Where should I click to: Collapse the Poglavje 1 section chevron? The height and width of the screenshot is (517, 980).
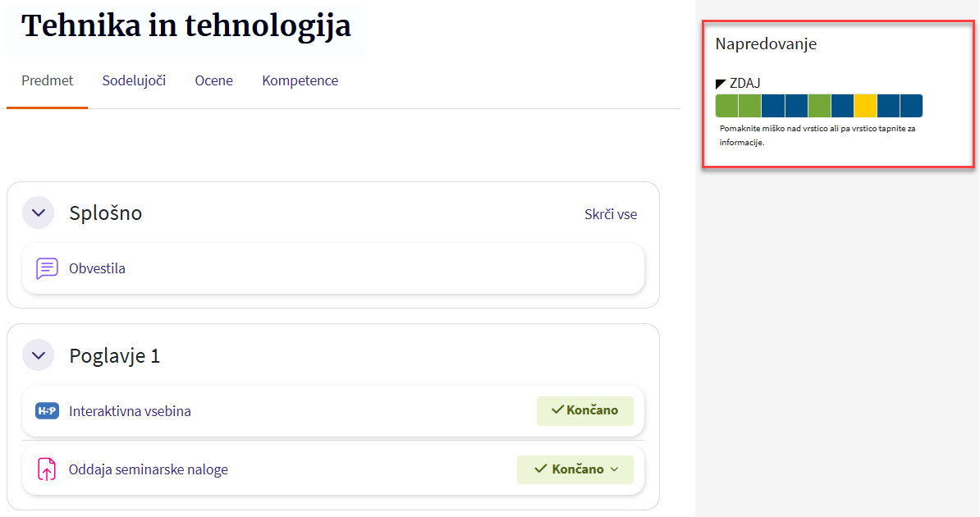(x=37, y=356)
